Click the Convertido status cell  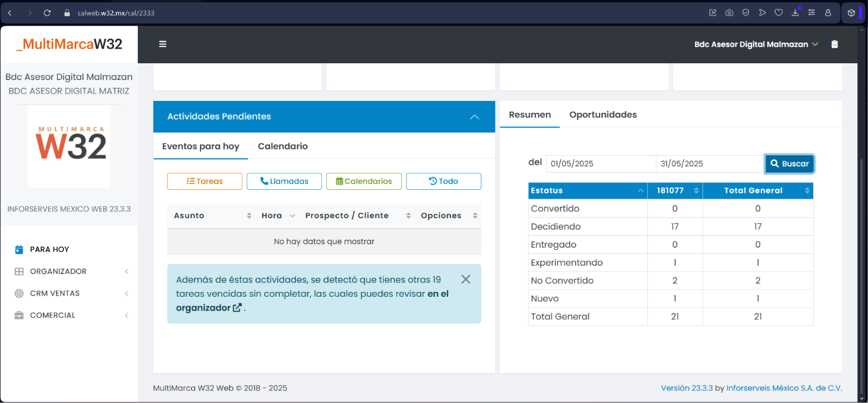click(588, 209)
